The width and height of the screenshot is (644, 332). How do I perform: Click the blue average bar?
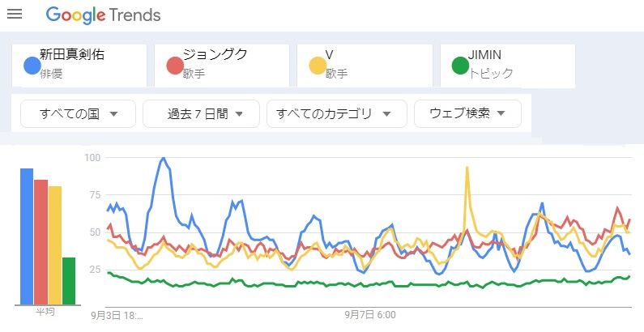tap(27, 236)
